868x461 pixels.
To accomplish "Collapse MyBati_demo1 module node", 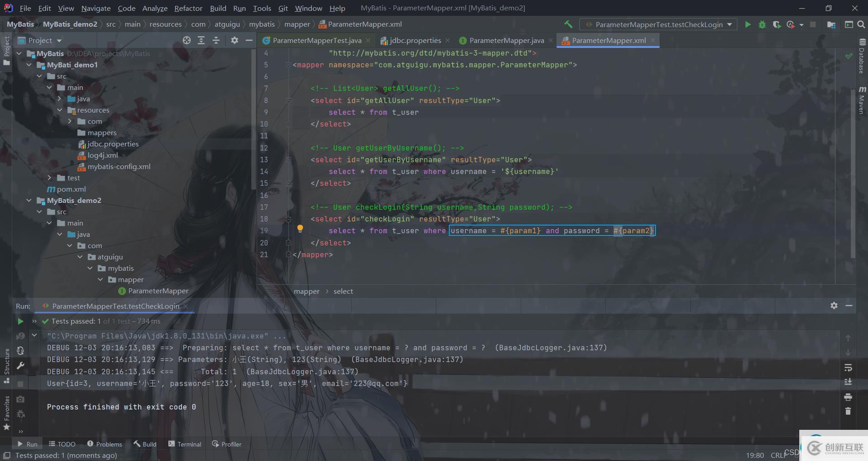I will pyautogui.click(x=29, y=65).
